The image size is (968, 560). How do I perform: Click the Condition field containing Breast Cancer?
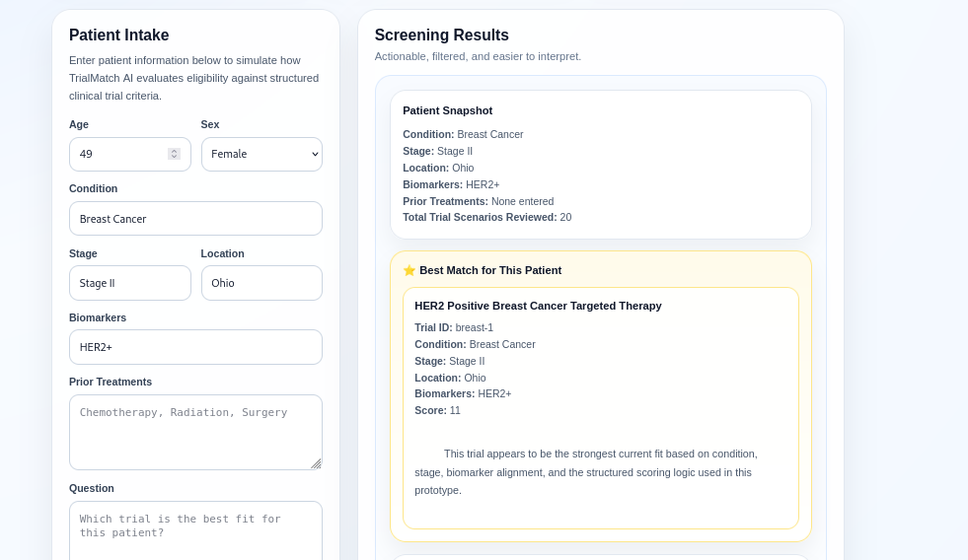pos(195,219)
